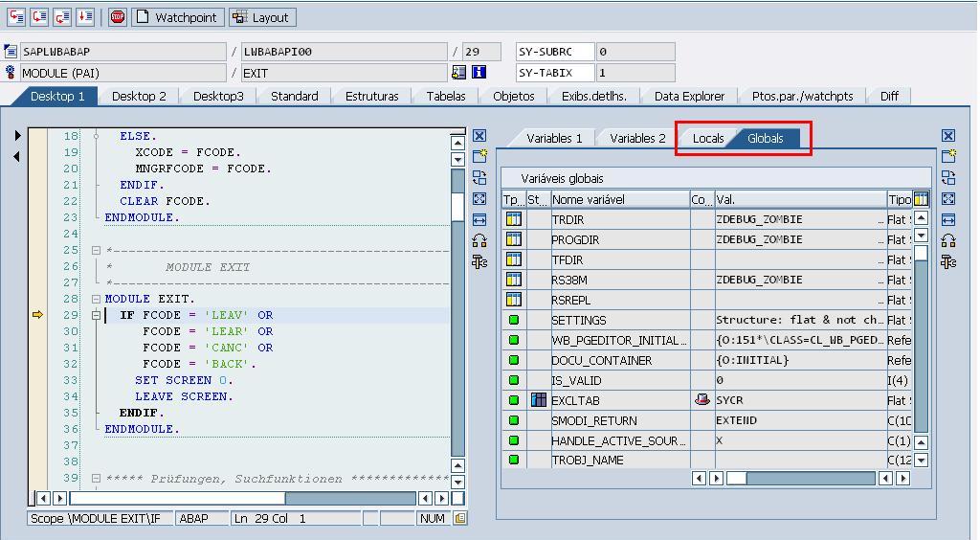Collapse comment block at line 25

click(x=97, y=251)
